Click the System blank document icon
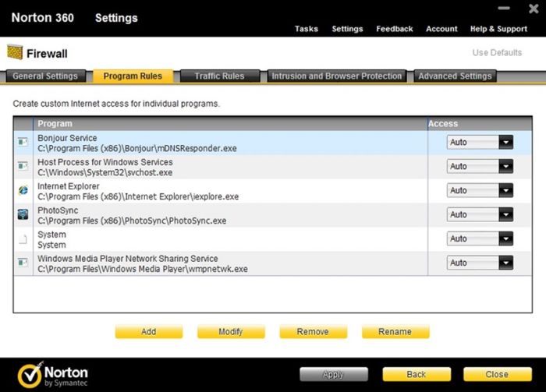This screenshot has width=546, height=392. [x=23, y=239]
